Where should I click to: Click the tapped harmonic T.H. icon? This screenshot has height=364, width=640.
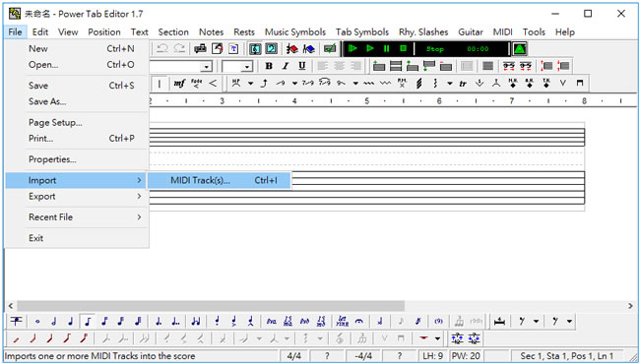(546, 84)
